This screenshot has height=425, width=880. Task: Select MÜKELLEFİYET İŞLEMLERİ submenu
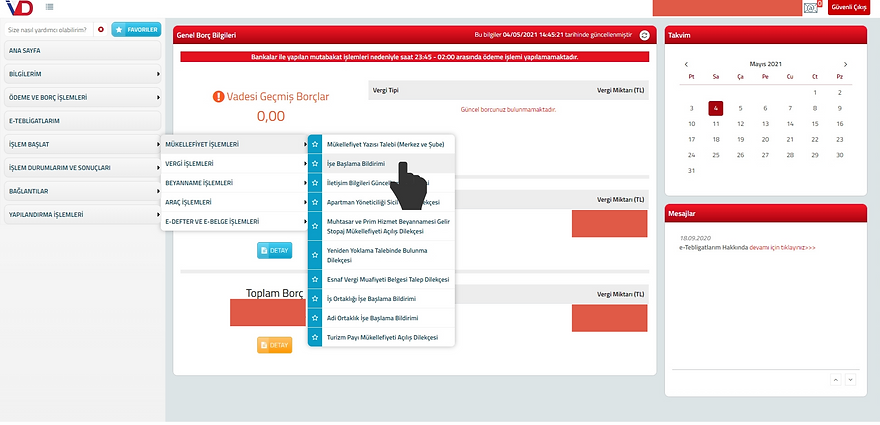coord(235,144)
